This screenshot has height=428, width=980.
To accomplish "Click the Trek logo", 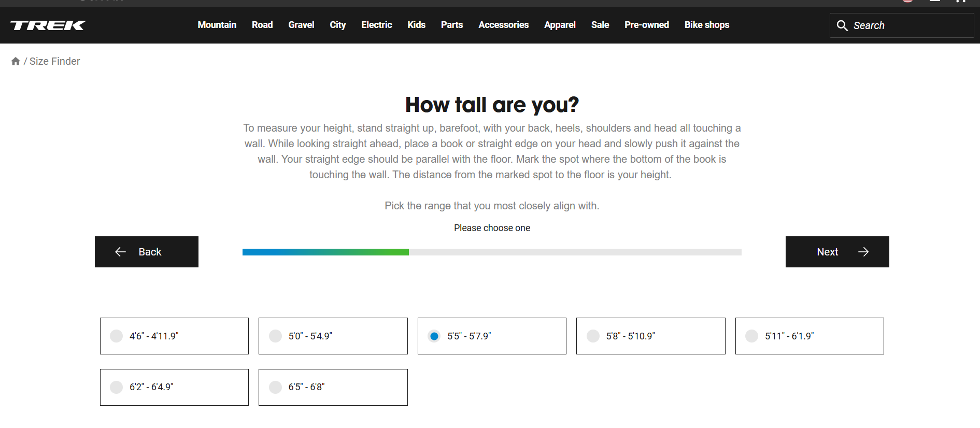I will click(x=48, y=25).
